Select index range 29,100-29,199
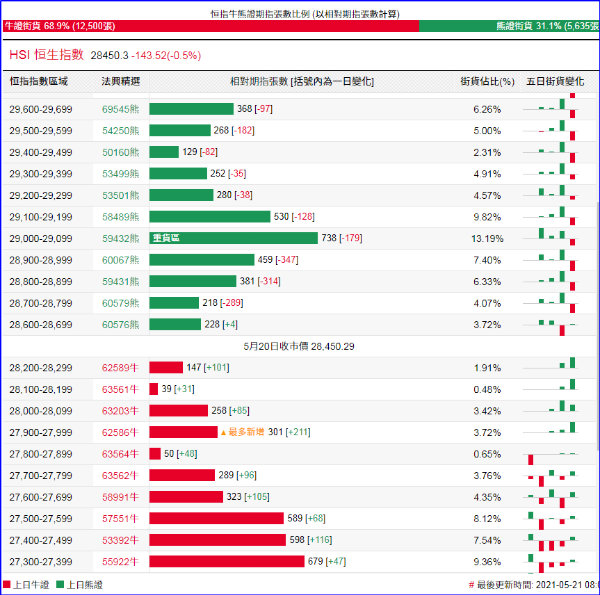The image size is (600, 595). pos(41,217)
